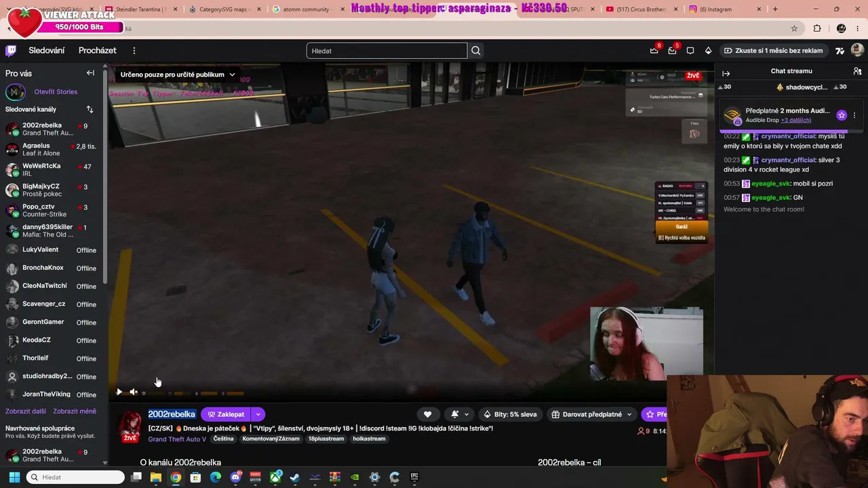Open the 7TV extension icon
Screen dimensions: 868x488
click(840, 51)
